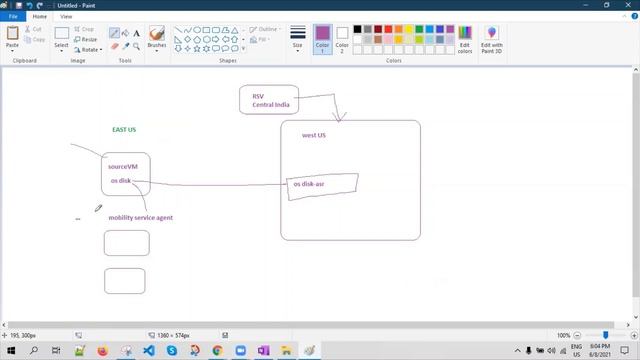The width and height of the screenshot is (640, 360).
Task: Click the Cut button
Action: tap(33, 29)
